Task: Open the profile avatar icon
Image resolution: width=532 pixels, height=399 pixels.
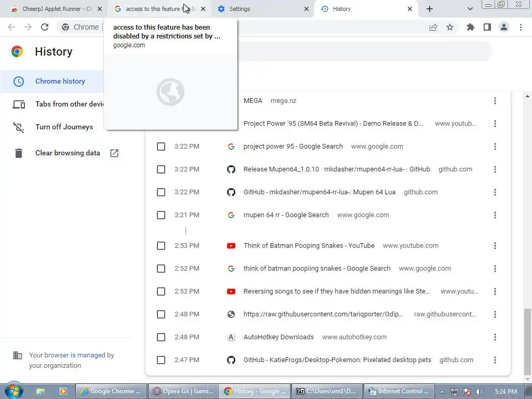Action: (x=504, y=27)
